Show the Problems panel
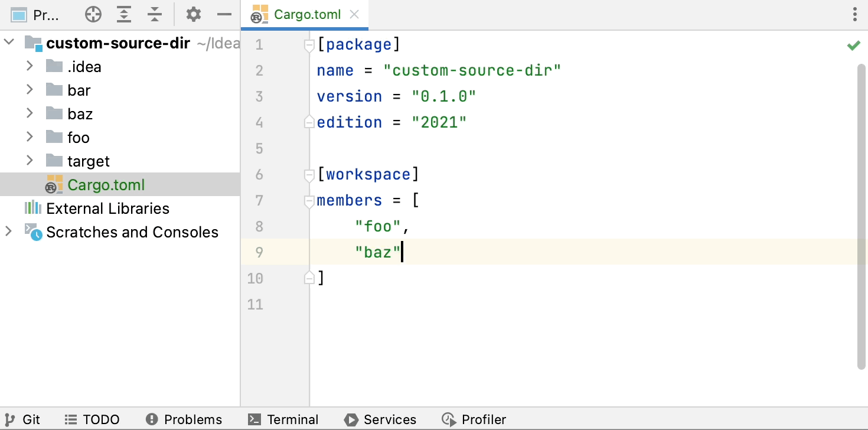Viewport: 868px width, 430px height. pos(184,419)
